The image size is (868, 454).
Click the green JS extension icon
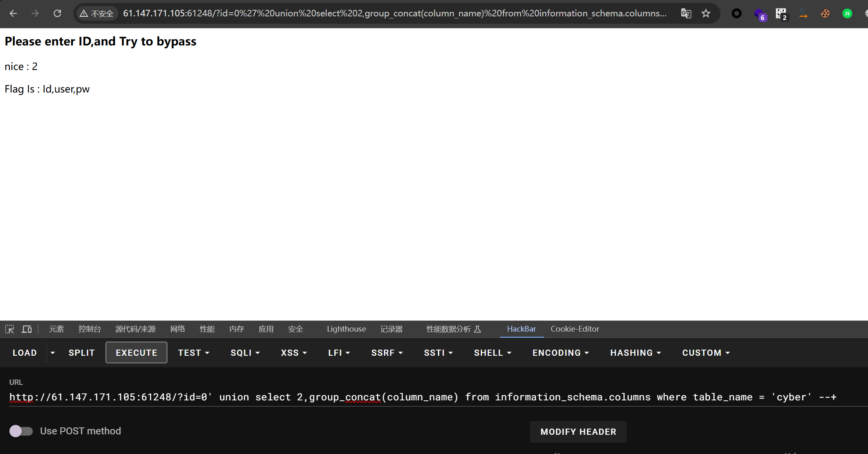tap(847, 14)
